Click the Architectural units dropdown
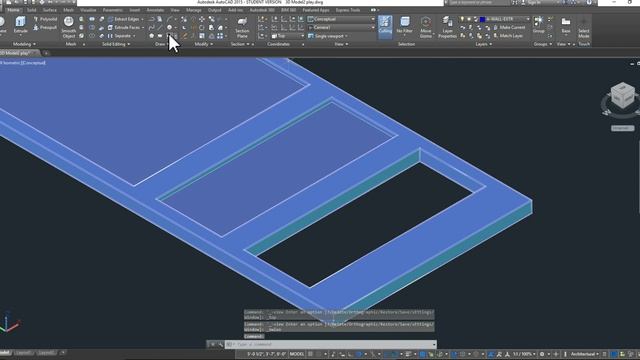 click(x=585, y=354)
